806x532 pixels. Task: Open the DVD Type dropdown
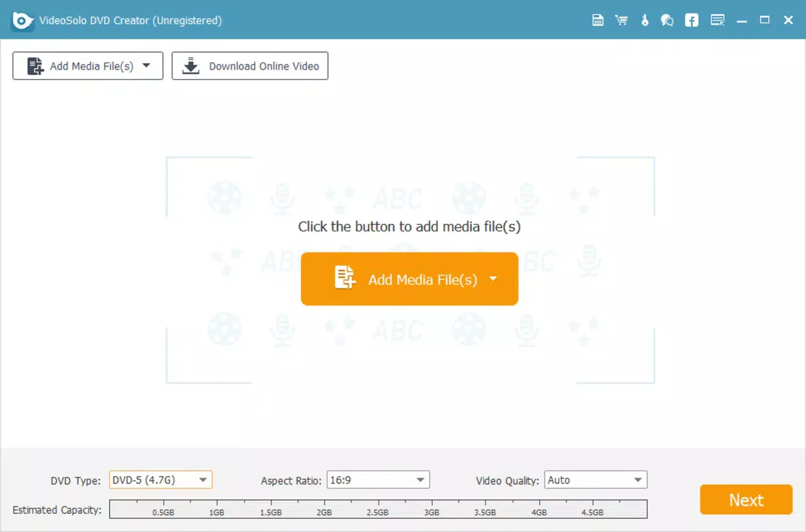(160, 479)
